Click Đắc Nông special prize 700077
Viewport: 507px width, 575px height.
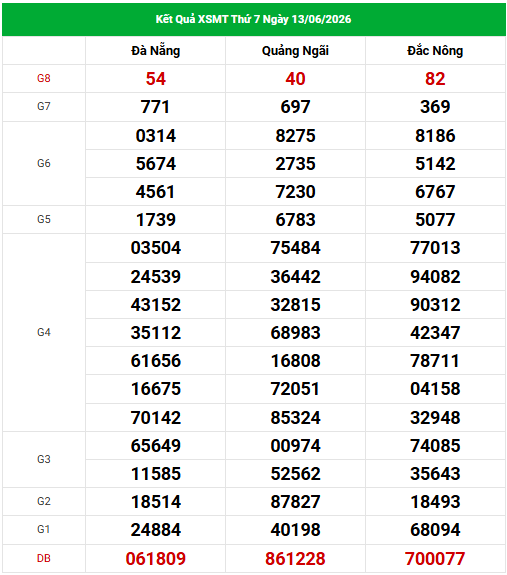(x=435, y=558)
